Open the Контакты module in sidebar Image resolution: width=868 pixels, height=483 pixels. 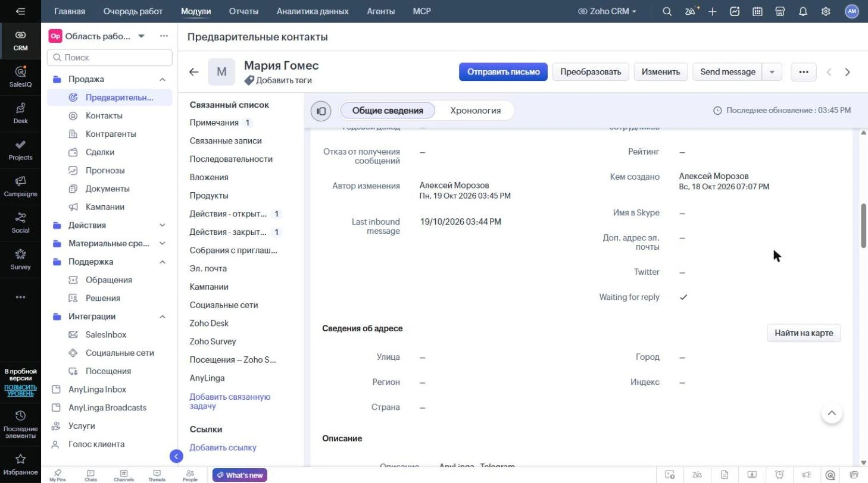click(104, 115)
